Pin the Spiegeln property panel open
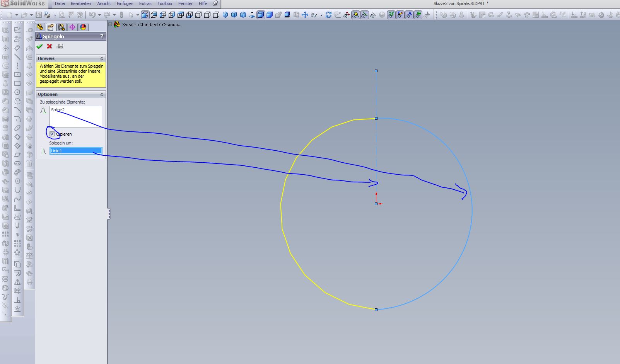 point(60,46)
